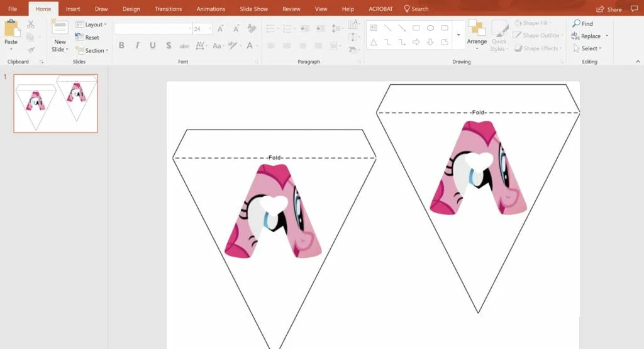The image size is (644, 349).
Task: Switch to the Insert tab
Action: point(73,9)
